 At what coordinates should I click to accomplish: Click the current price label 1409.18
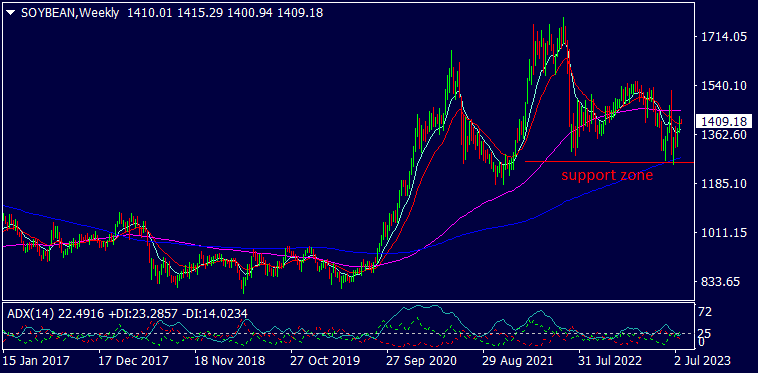(723, 121)
